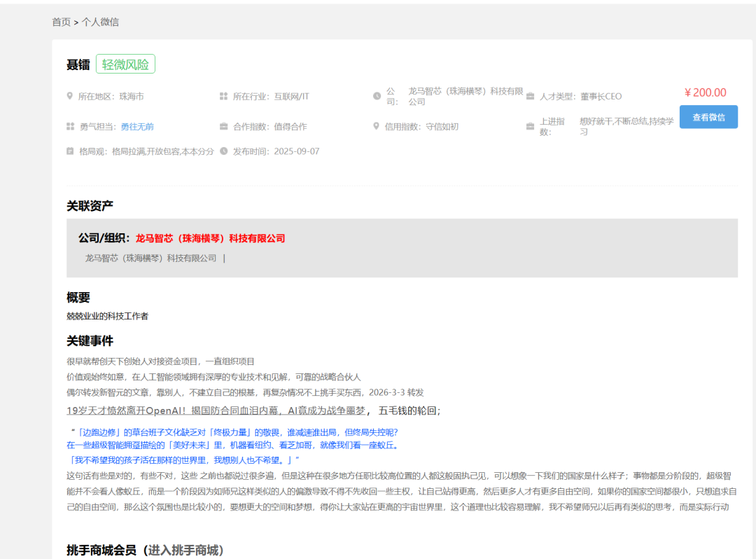Click blue quote line 在一些超级智能拥趸描绘的
The width and height of the screenshot is (756, 559).
(x=234, y=446)
